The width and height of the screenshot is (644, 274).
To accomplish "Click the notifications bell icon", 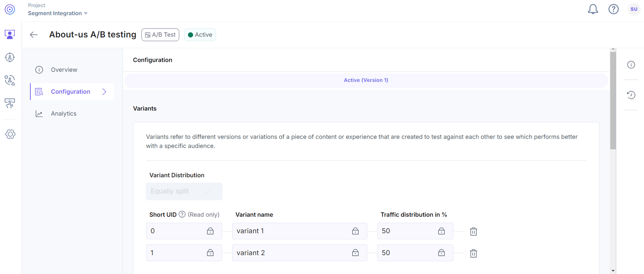I will [593, 9].
